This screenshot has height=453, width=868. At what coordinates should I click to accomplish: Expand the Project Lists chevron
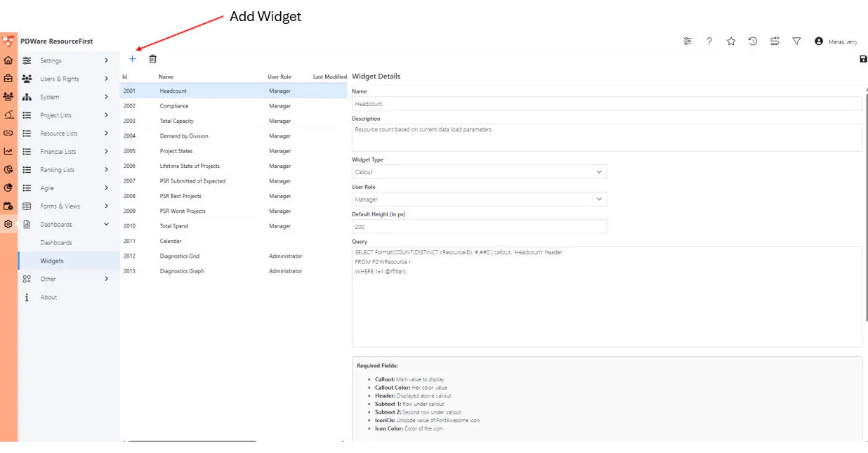pos(107,115)
